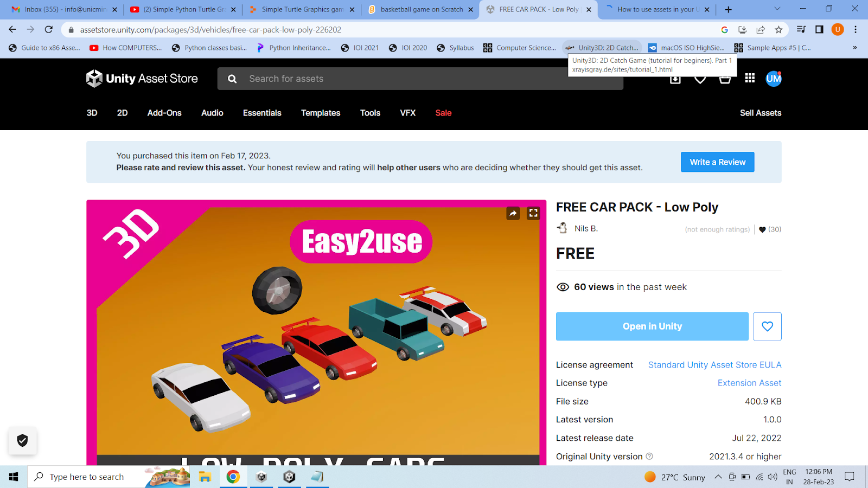
Task: Open File Explorer from the taskbar
Action: 205,477
